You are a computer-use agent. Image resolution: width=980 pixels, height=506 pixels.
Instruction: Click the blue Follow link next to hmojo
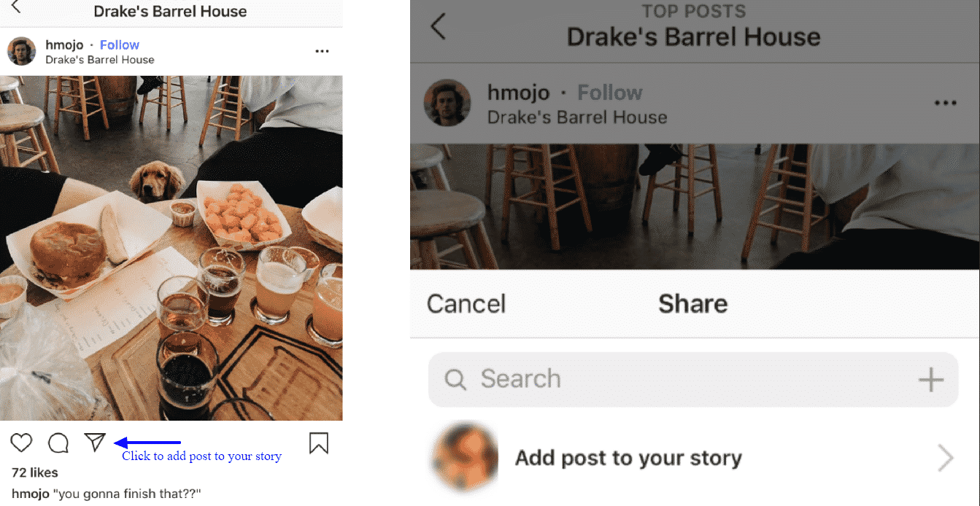tap(120, 45)
